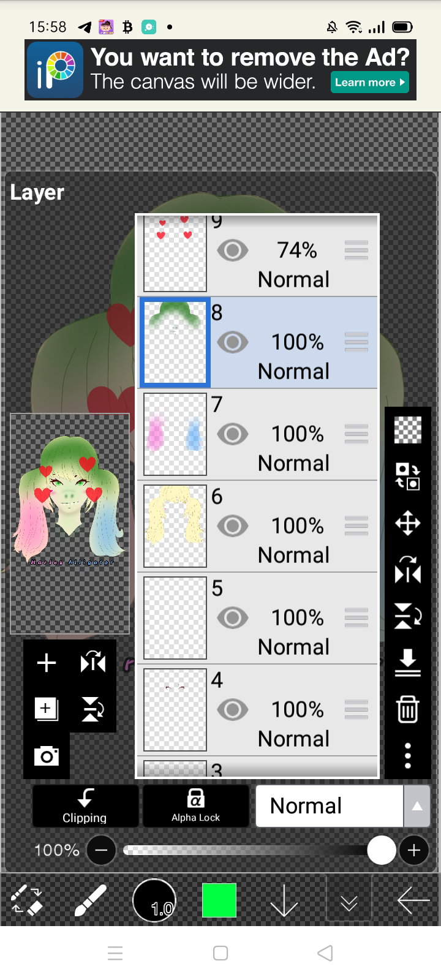Toggle visibility of layer 4
The width and height of the screenshot is (441, 980).
[x=232, y=710]
